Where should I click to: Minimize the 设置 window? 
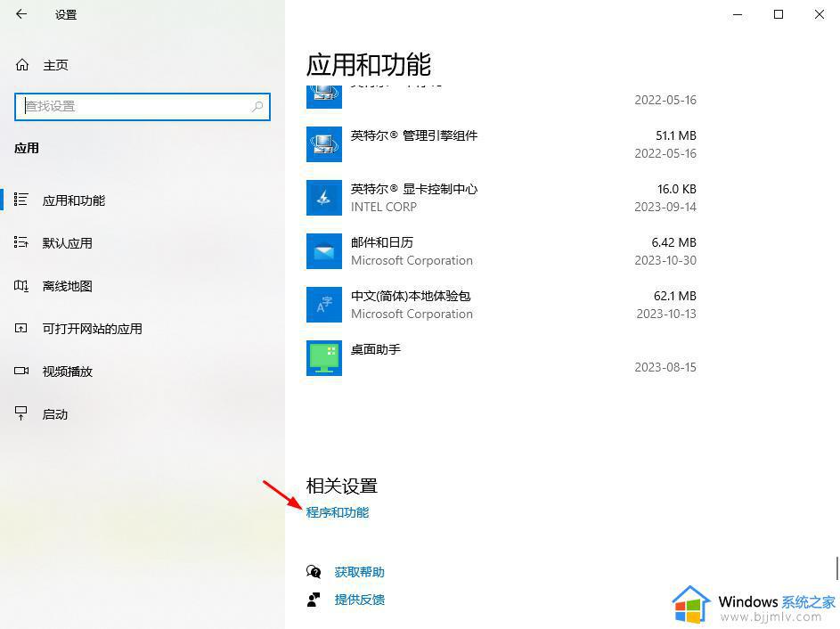(738, 14)
